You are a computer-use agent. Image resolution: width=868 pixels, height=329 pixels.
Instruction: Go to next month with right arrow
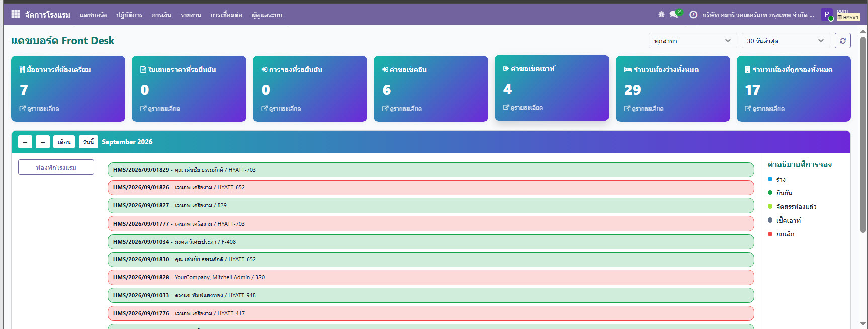[x=43, y=142]
